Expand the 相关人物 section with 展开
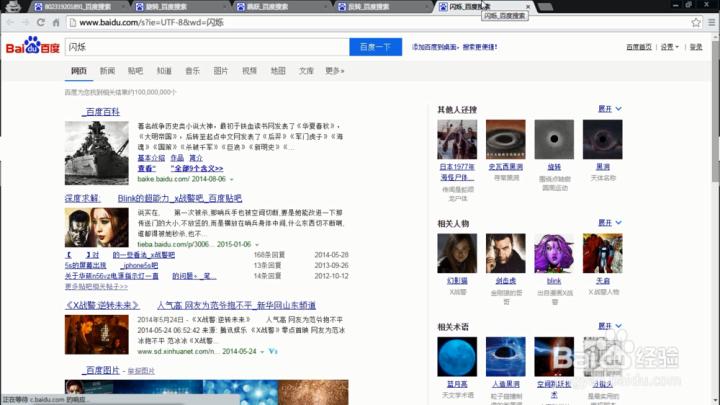 [610, 223]
